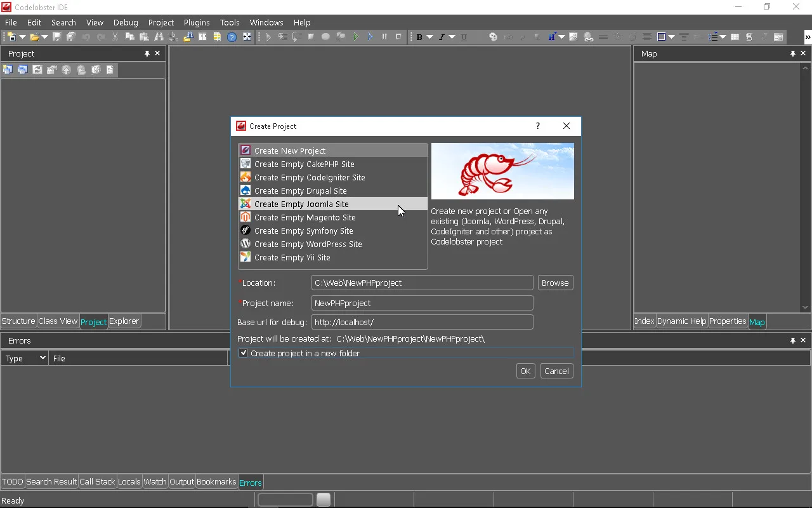Select the Create Empty WordPress Site entry
Screen dimensions: 812x508
tap(308, 244)
